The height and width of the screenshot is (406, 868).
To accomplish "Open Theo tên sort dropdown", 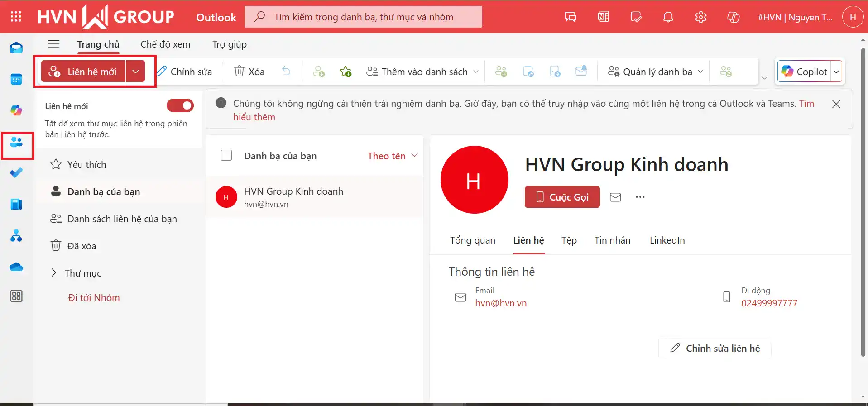I will click(x=393, y=156).
